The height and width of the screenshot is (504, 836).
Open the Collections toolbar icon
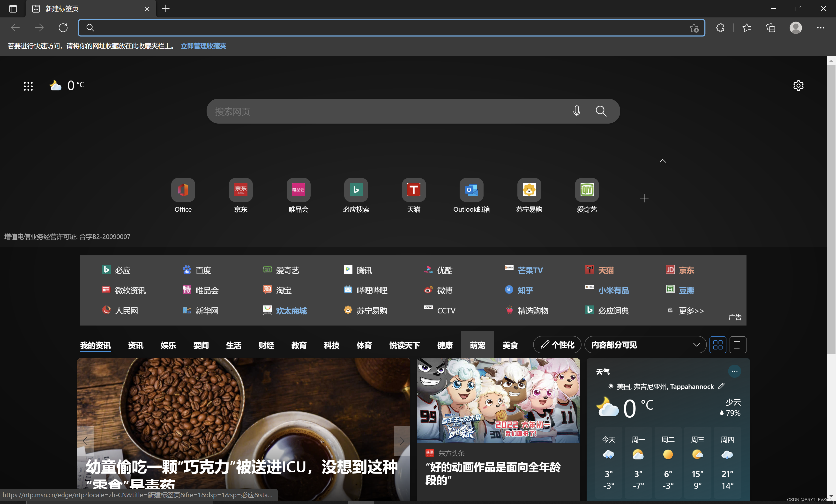770,28
